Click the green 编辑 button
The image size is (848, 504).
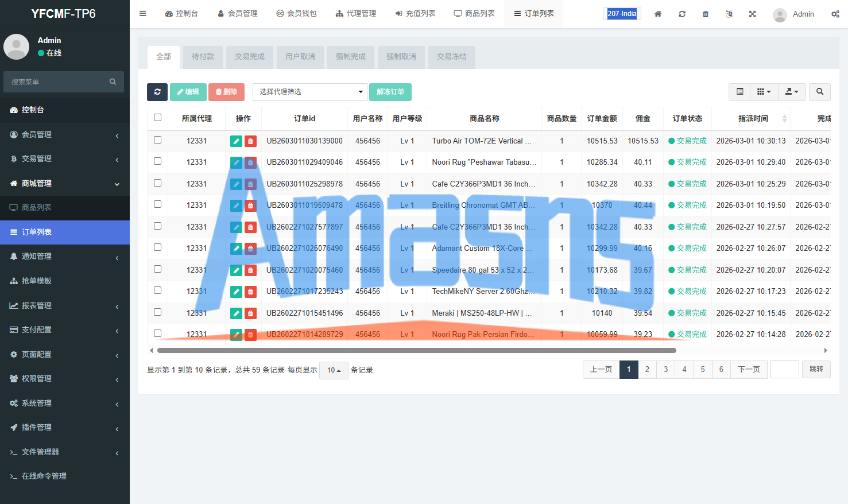coord(188,92)
